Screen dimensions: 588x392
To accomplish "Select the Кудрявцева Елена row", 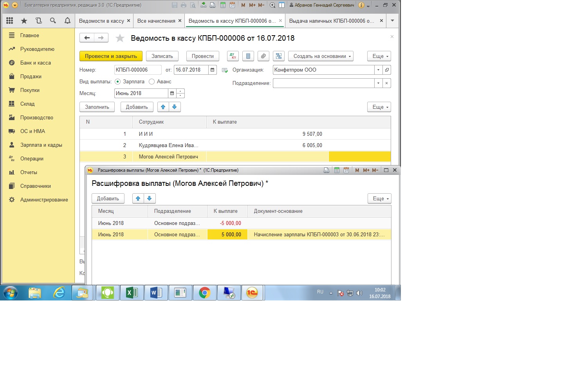I will 235,145.
